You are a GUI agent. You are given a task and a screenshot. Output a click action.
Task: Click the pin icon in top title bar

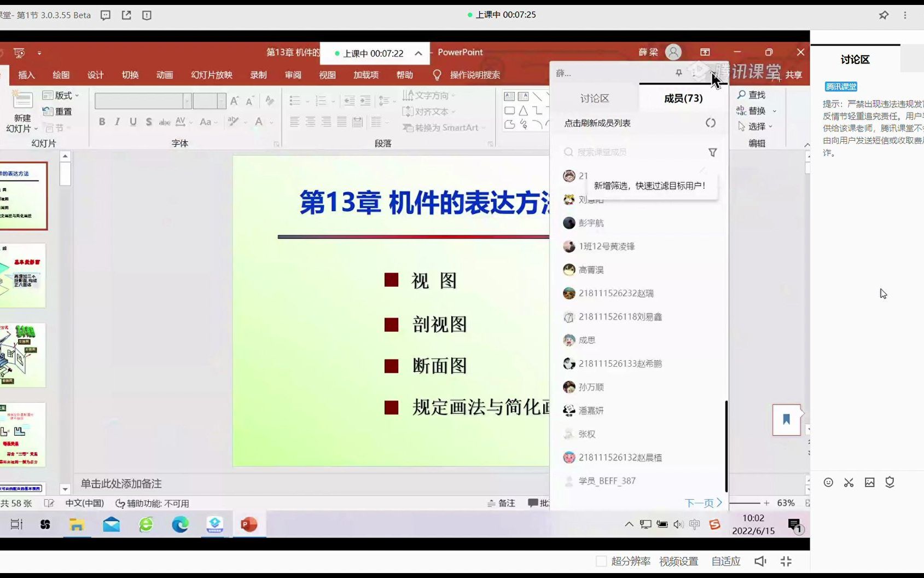(x=884, y=15)
